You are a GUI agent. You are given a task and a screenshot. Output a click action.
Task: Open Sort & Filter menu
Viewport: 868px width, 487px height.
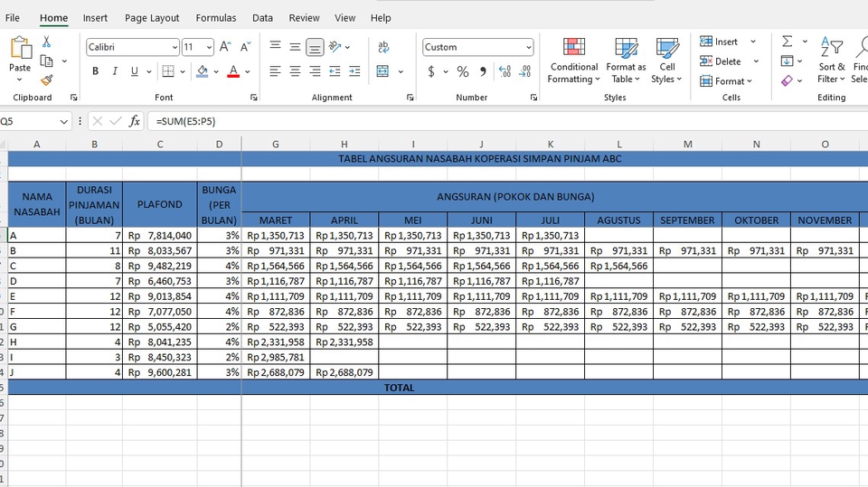tap(832, 61)
